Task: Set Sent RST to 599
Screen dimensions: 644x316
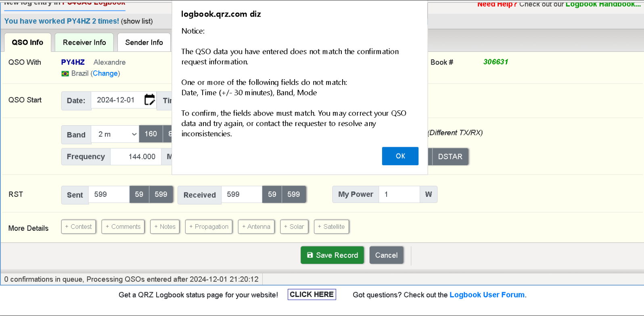Action: [x=161, y=194]
